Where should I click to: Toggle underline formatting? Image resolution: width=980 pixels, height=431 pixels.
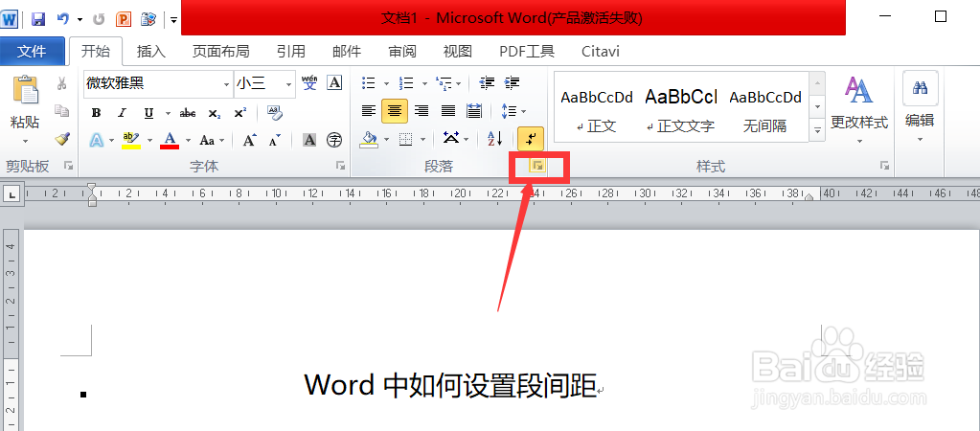148,113
